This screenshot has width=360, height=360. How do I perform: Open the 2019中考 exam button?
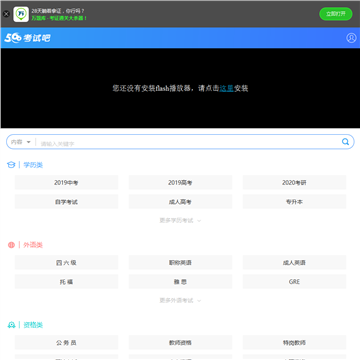click(x=66, y=182)
